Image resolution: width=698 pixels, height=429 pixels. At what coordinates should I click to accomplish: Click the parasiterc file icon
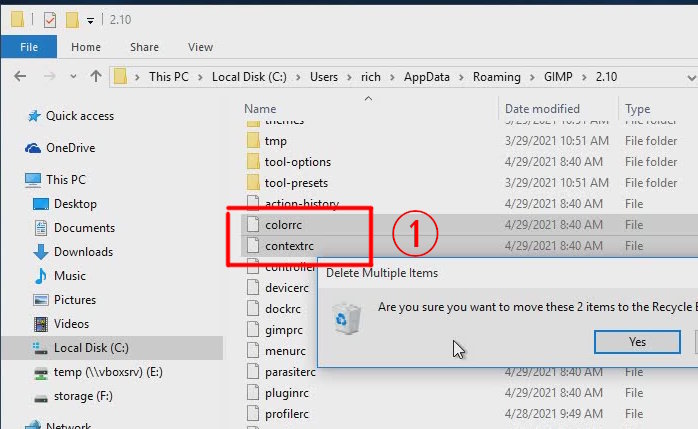tap(253, 372)
